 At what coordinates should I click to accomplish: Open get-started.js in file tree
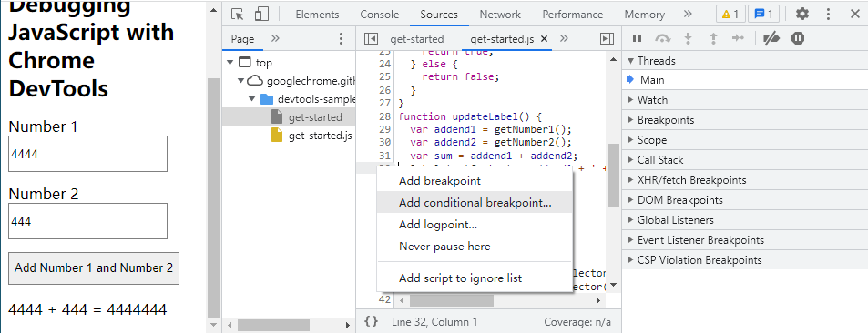pos(320,136)
